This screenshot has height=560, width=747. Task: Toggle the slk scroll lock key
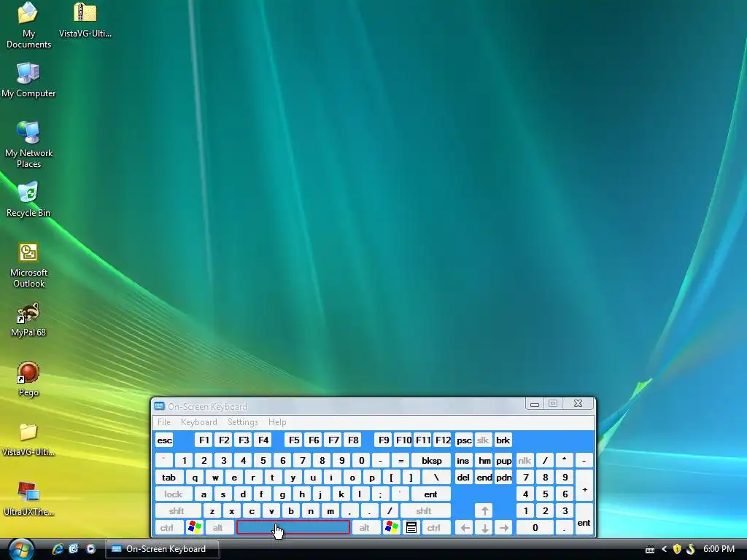point(483,440)
